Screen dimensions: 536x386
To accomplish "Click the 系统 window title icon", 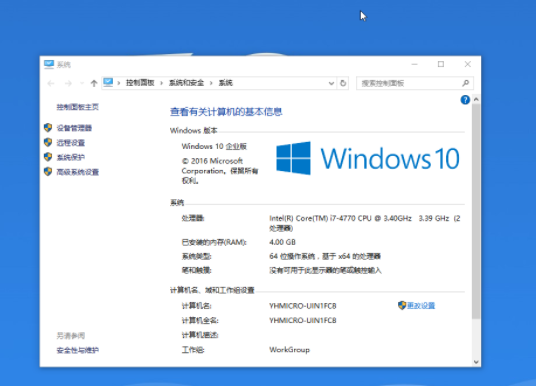I will [x=49, y=64].
